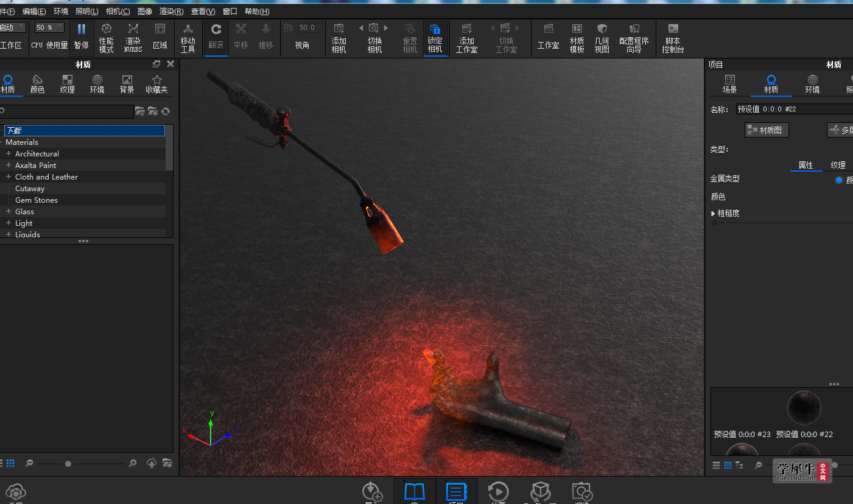Select the 纹理 sub-tab in material properties

tap(838, 165)
